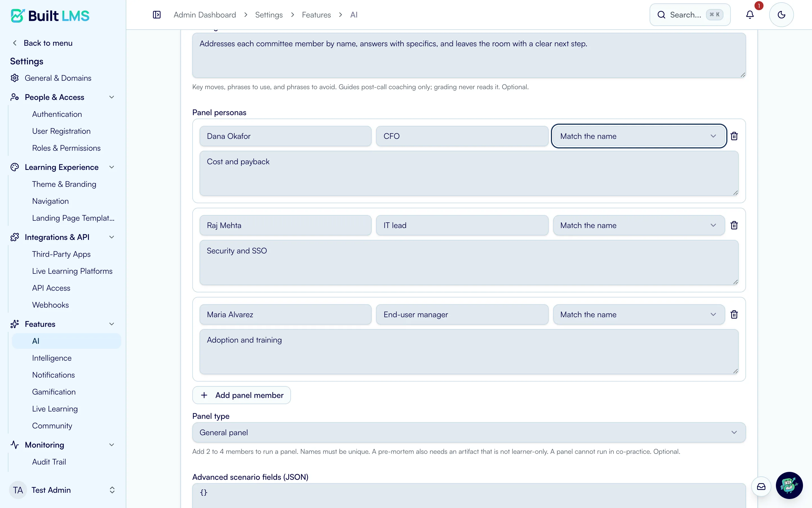Click the Search field in header
Viewport: 812px width, 508px height.
click(690, 15)
